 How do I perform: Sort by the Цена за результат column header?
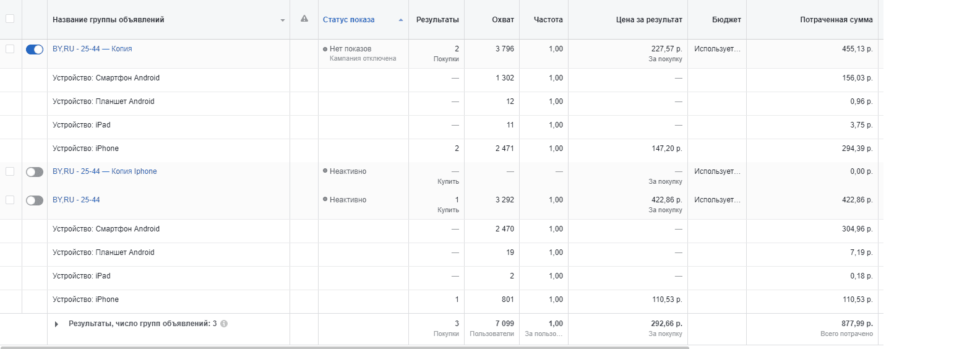(x=649, y=20)
